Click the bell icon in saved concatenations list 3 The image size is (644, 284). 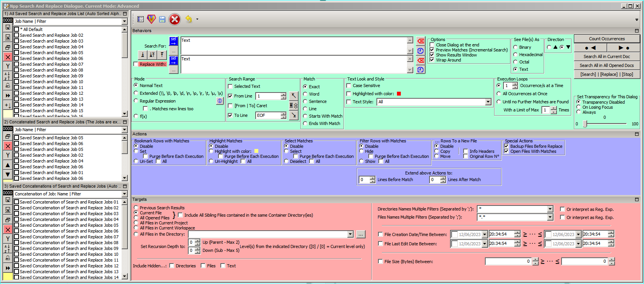[x=8, y=258]
